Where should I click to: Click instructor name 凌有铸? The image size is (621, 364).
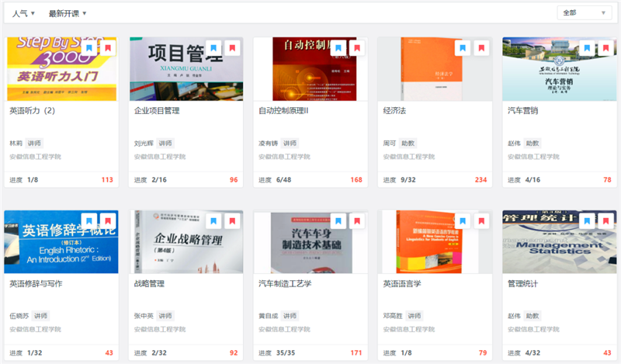pos(268,143)
